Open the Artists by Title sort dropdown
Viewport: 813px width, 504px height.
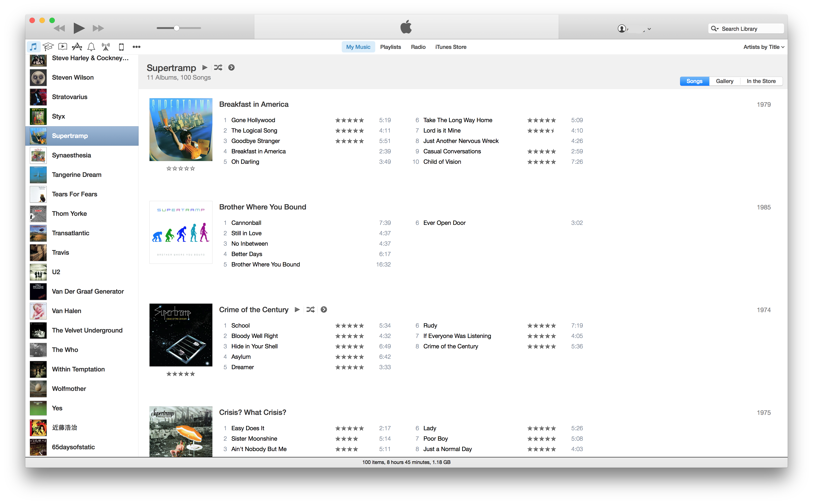(763, 47)
